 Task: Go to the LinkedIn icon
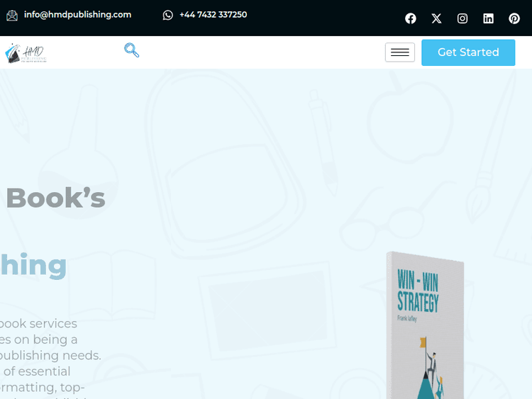point(488,18)
